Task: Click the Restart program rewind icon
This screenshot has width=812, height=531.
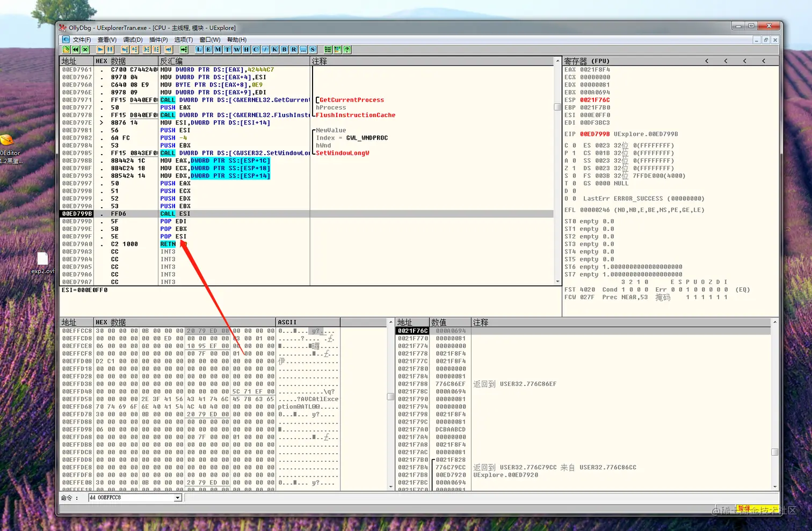Action: point(76,49)
